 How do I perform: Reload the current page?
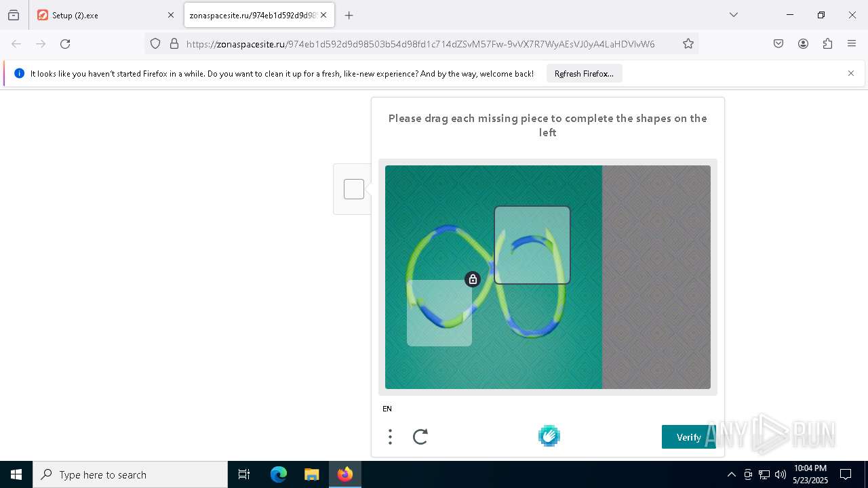pos(65,44)
